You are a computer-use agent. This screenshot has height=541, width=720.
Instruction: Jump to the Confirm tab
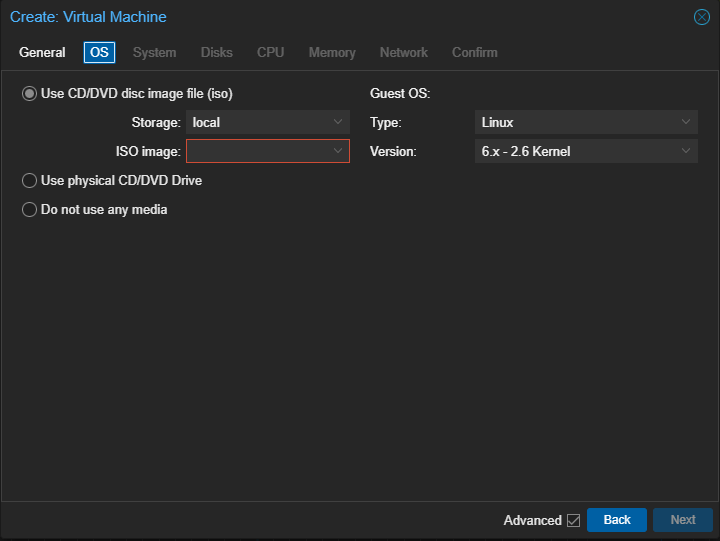pyautogui.click(x=475, y=52)
